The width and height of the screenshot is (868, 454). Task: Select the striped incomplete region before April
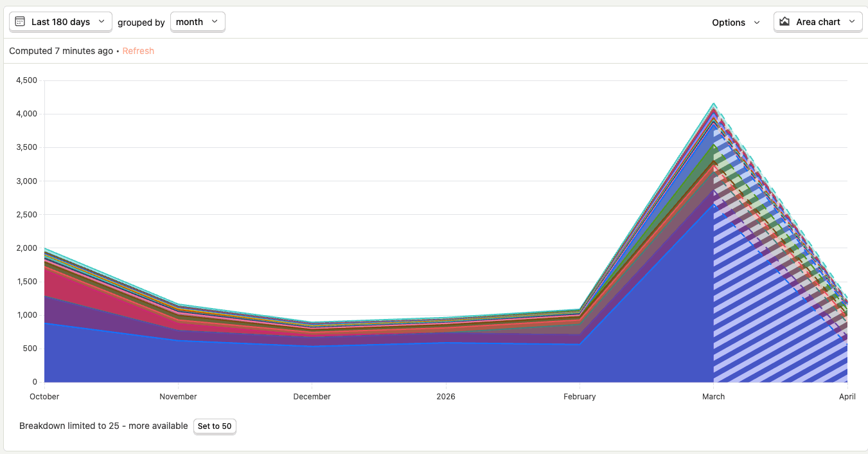pos(771,309)
